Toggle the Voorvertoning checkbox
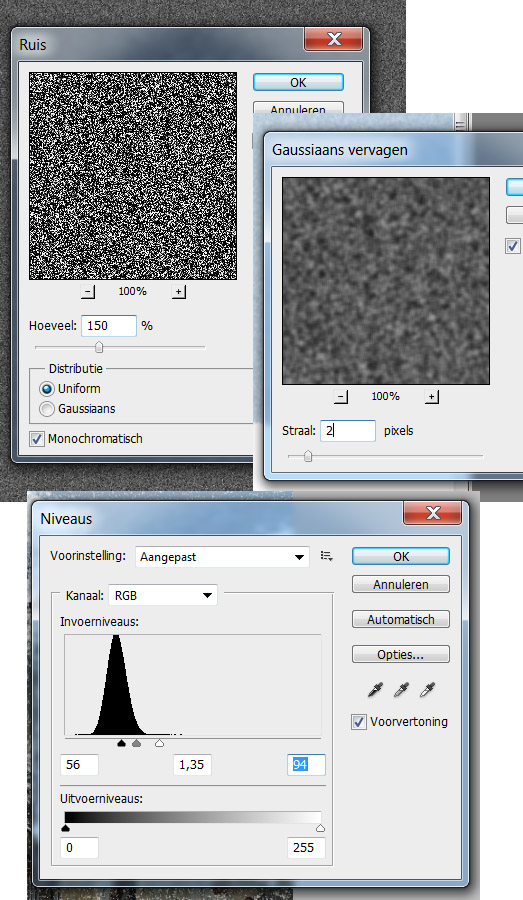This screenshot has width=523, height=900. (x=359, y=722)
